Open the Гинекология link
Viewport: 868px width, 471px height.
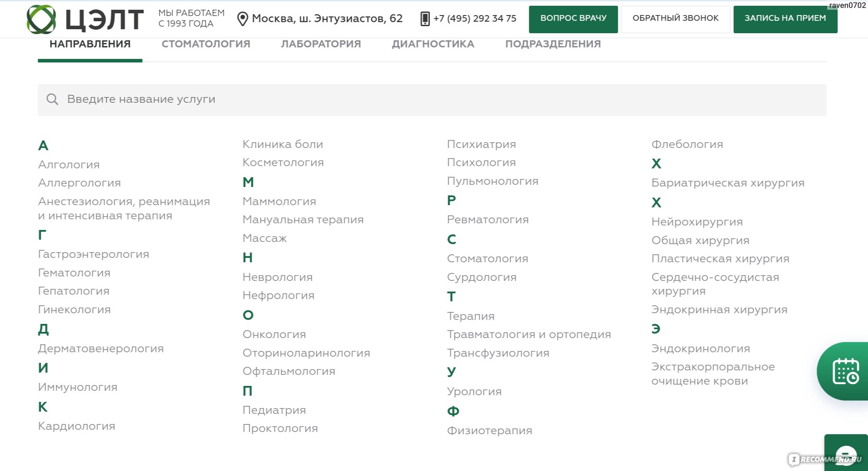(x=74, y=310)
